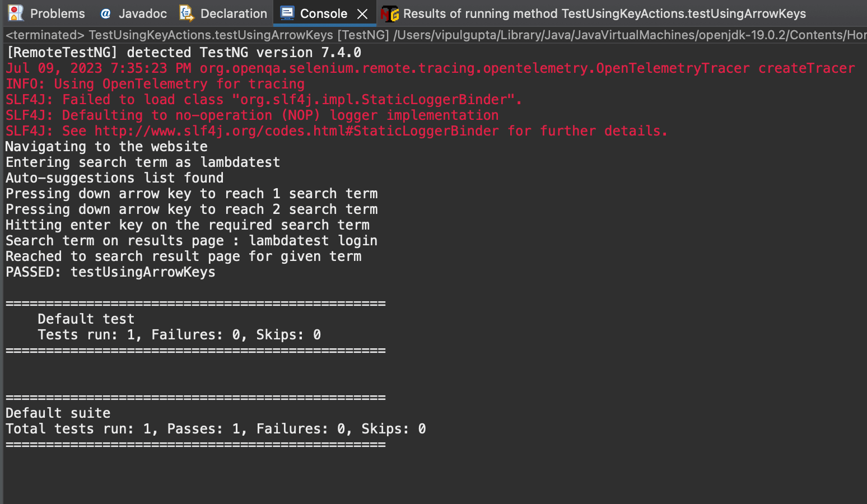Click the TestNG version 7.4.0 message
This screenshot has height=504, width=867.
[183, 52]
